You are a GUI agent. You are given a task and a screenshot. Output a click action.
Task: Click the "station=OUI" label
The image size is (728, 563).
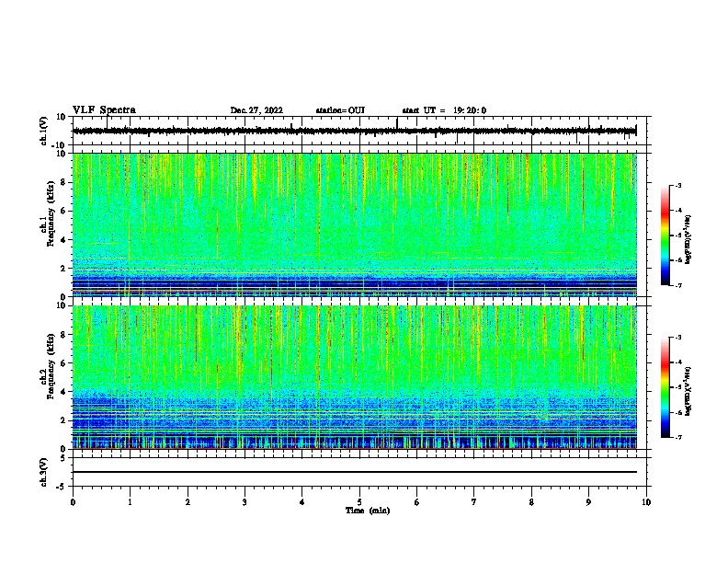point(340,110)
